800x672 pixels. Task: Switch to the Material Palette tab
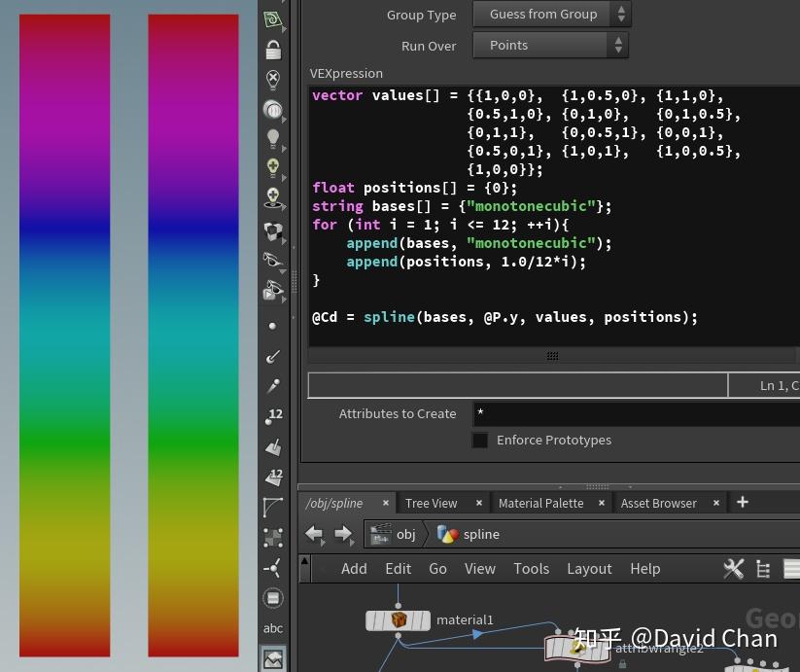click(x=540, y=503)
